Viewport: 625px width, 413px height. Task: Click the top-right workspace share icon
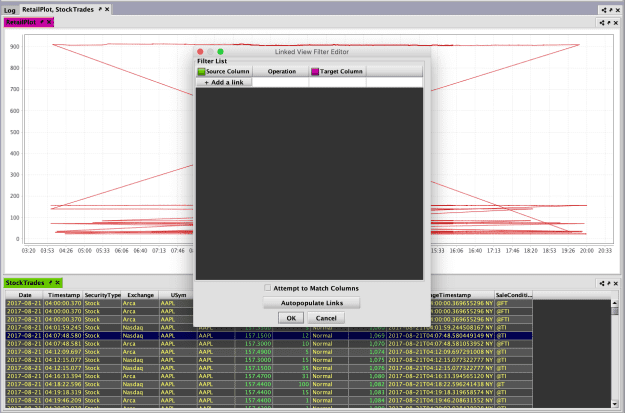(x=606, y=8)
